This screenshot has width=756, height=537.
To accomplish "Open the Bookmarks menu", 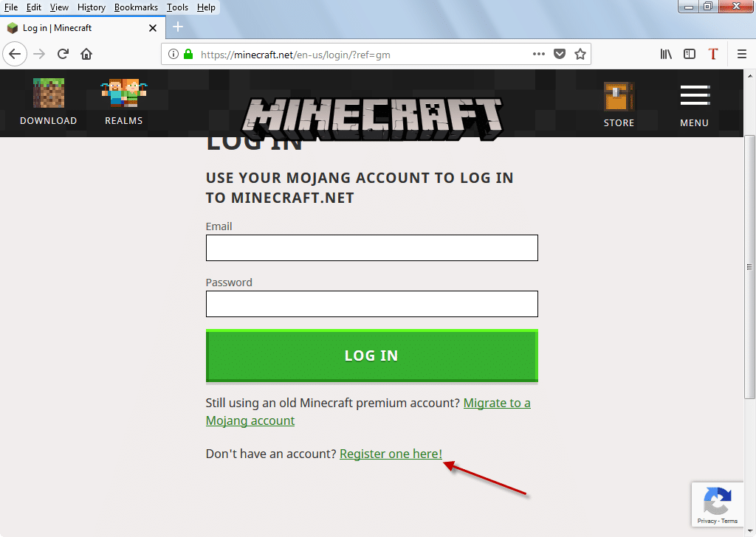I will (x=136, y=7).
